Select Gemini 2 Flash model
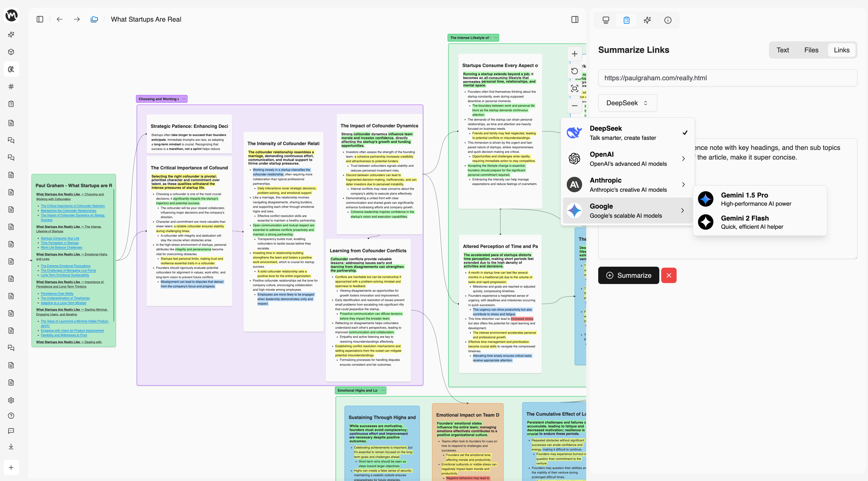 click(x=760, y=222)
